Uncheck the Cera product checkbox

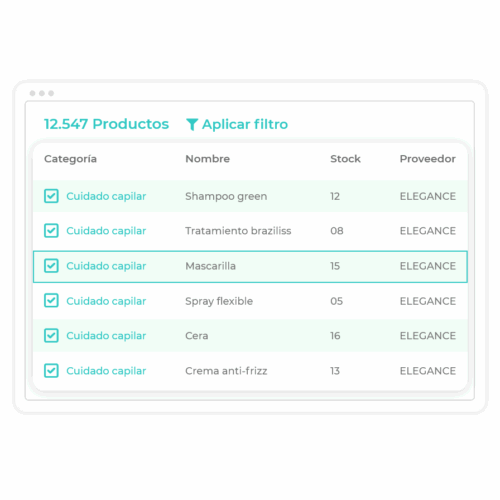click(x=51, y=336)
